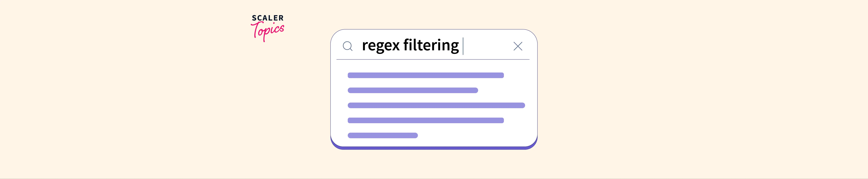Screen dimensions: 868x179
Task: Click empty search field space before the X
Action: (x=487, y=46)
